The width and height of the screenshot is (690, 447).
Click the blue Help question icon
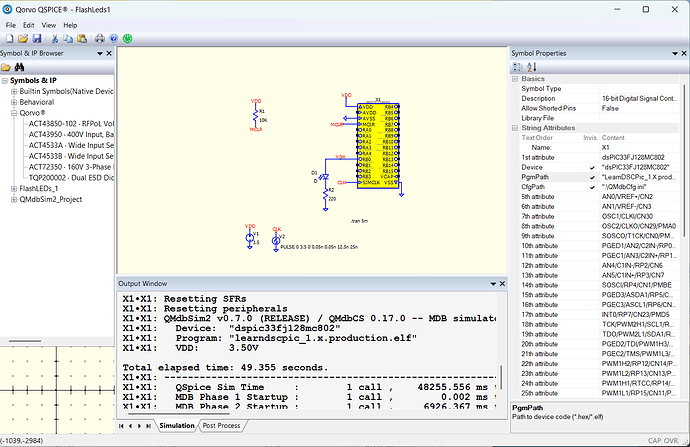[114, 39]
